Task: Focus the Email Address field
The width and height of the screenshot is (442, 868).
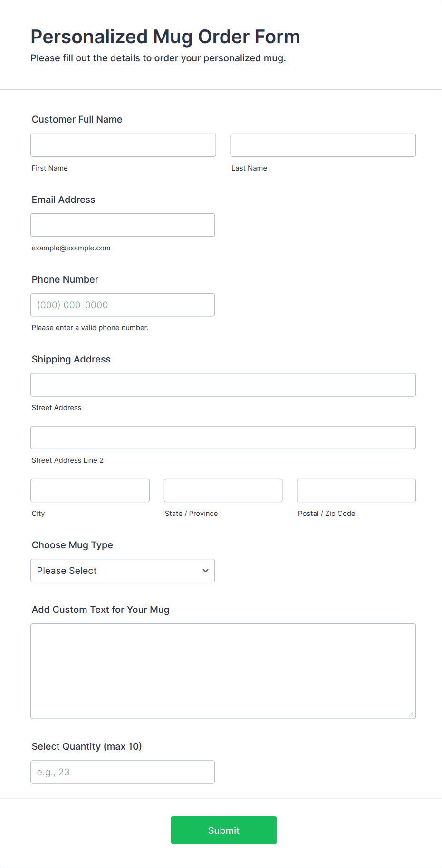Action: [x=123, y=225]
